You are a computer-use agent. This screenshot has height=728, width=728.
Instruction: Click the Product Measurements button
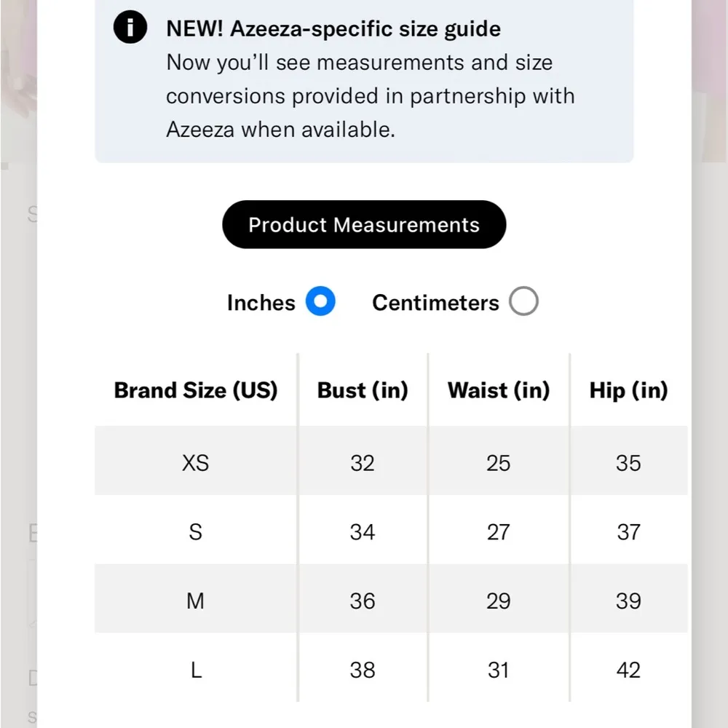(364, 224)
